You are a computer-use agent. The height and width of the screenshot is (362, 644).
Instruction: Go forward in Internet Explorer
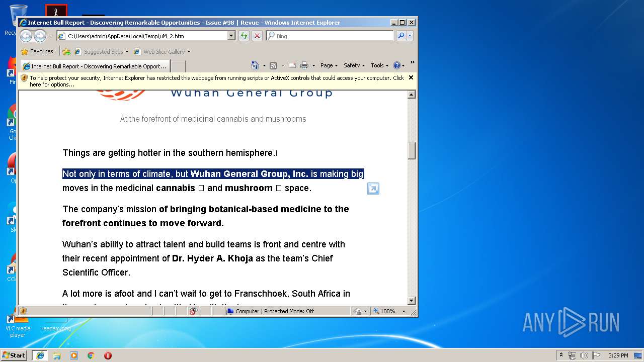pos(40,36)
